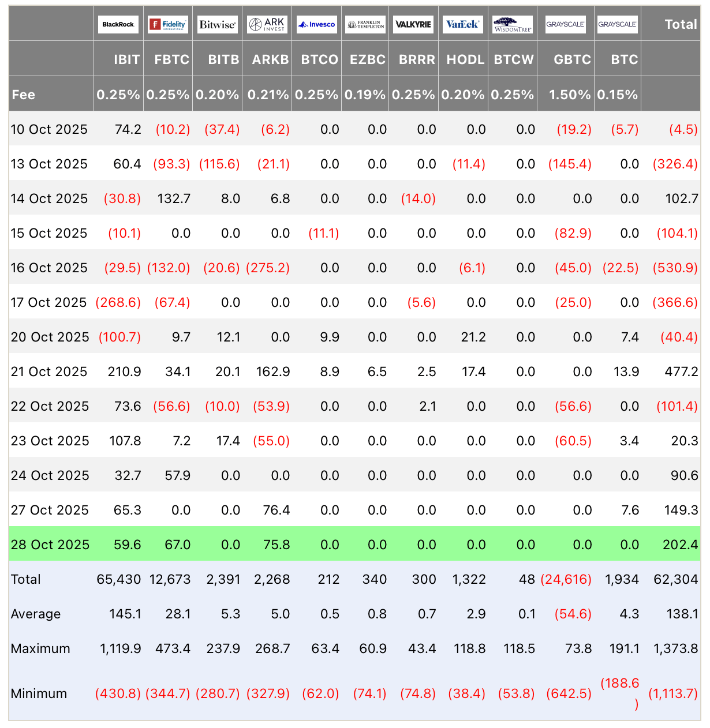Click the Grayscale logo above GBTC

tap(566, 24)
